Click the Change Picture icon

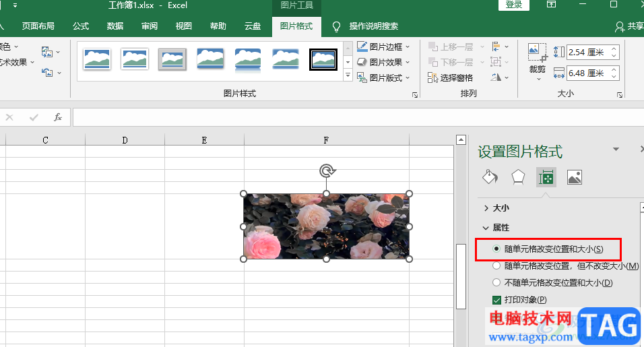(x=47, y=52)
